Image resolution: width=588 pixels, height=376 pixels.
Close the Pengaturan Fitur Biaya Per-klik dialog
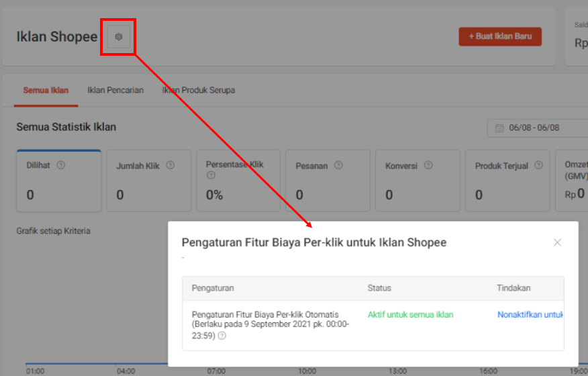click(557, 242)
